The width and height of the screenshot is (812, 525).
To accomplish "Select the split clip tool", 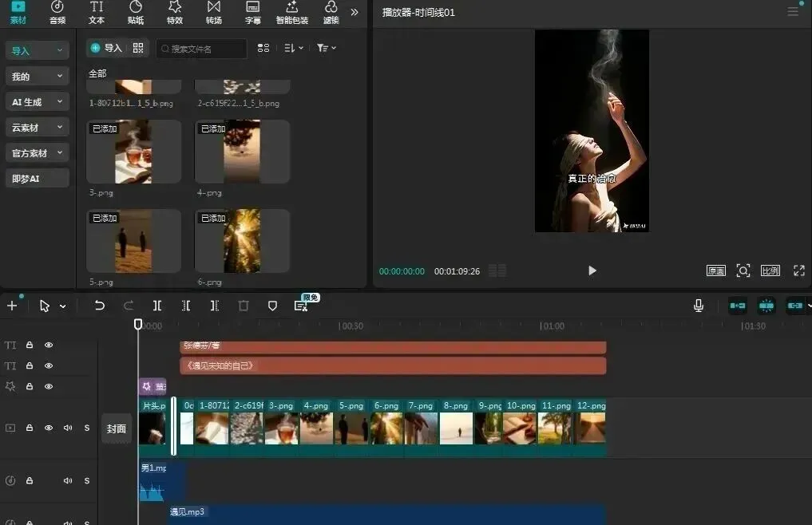I will click(157, 306).
